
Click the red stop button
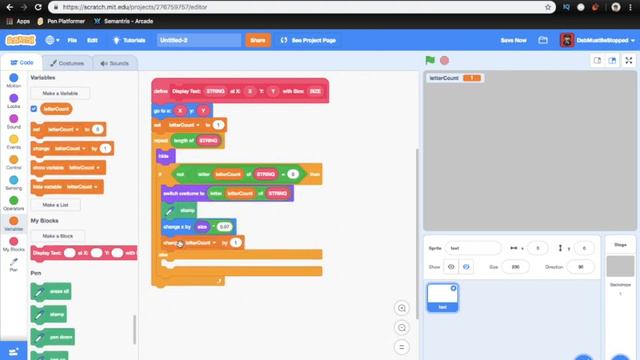444,60
